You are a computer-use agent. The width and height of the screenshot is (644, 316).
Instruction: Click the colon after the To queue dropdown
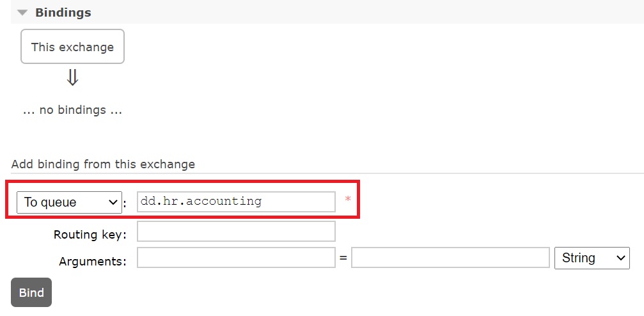coord(125,204)
